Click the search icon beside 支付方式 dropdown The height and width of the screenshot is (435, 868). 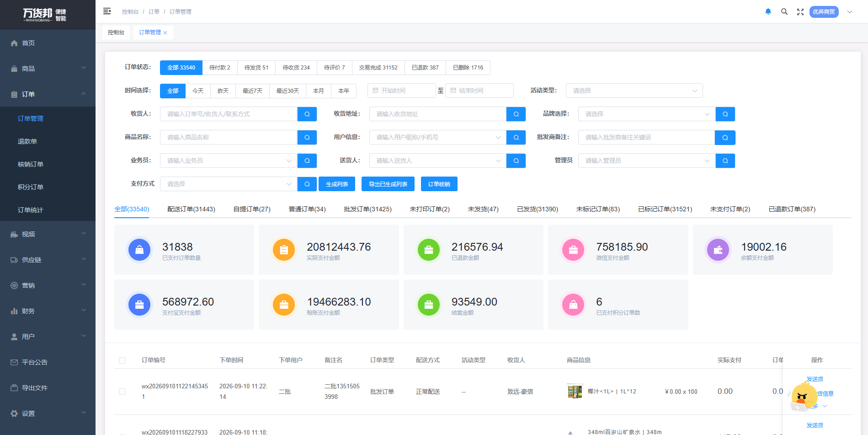[x=307, y=184]
